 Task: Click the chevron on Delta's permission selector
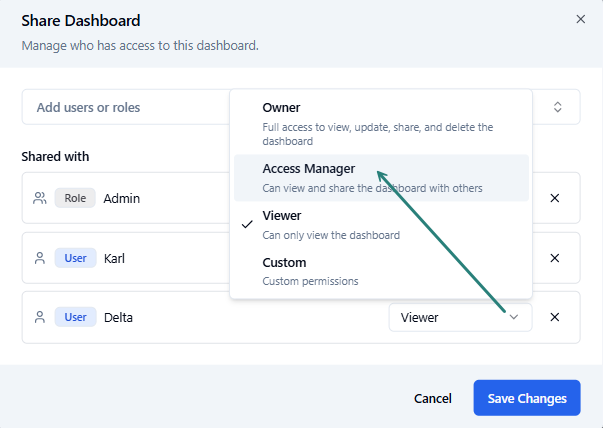[x=514, y=317]
